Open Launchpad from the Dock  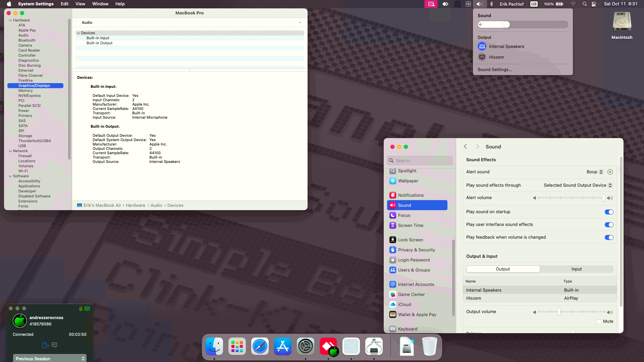pyautogui.click(x=237, y=346)
